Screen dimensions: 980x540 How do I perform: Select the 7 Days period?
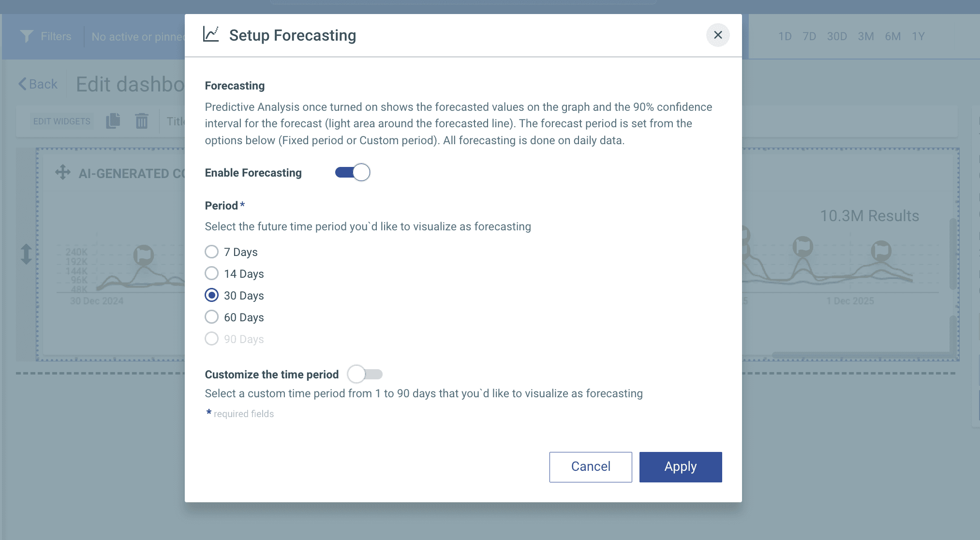[x=212, y=252]
